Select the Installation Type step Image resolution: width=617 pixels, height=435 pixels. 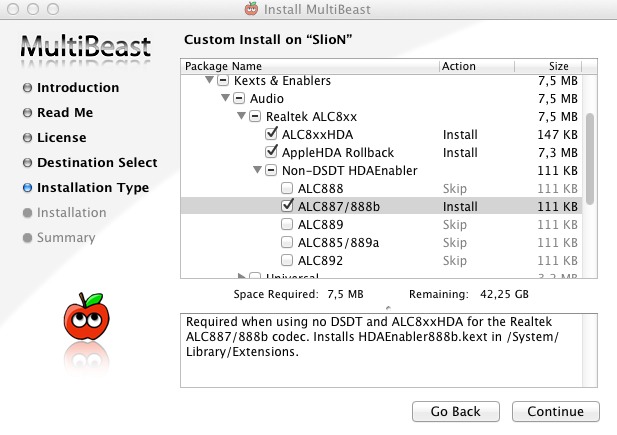click(93, 188)
